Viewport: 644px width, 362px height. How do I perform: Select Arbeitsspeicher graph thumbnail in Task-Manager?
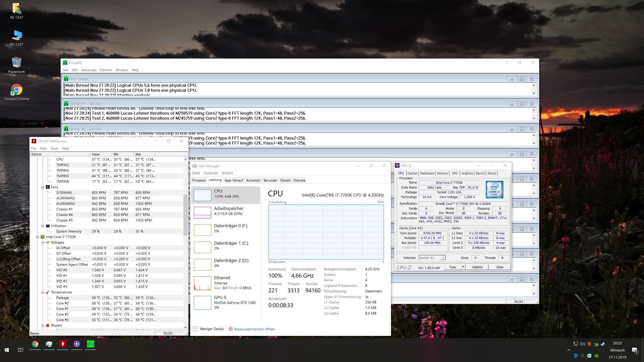click(x=203, y=212)
